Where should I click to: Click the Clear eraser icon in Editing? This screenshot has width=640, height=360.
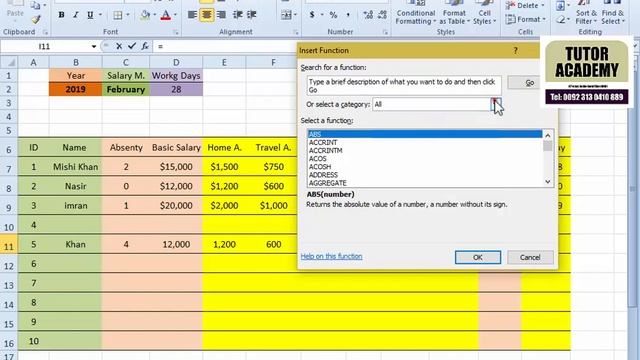pyautogui.click(x=560, y=19)
